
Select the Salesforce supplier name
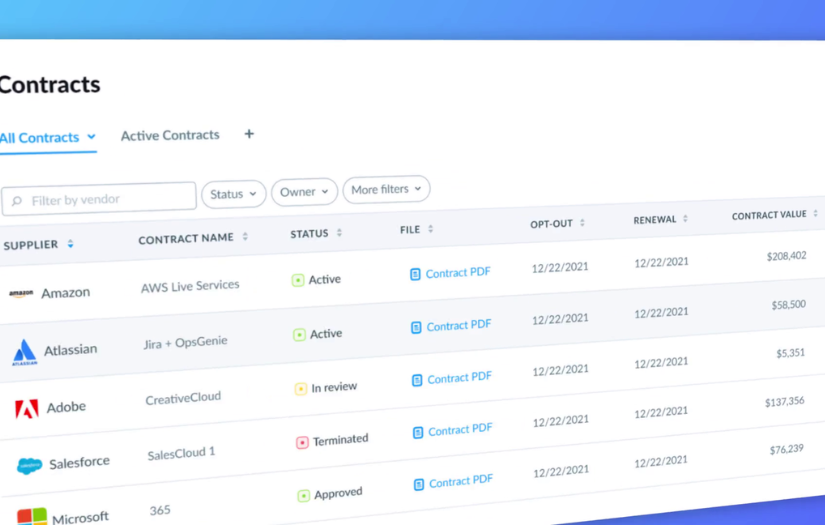[79, 463]
